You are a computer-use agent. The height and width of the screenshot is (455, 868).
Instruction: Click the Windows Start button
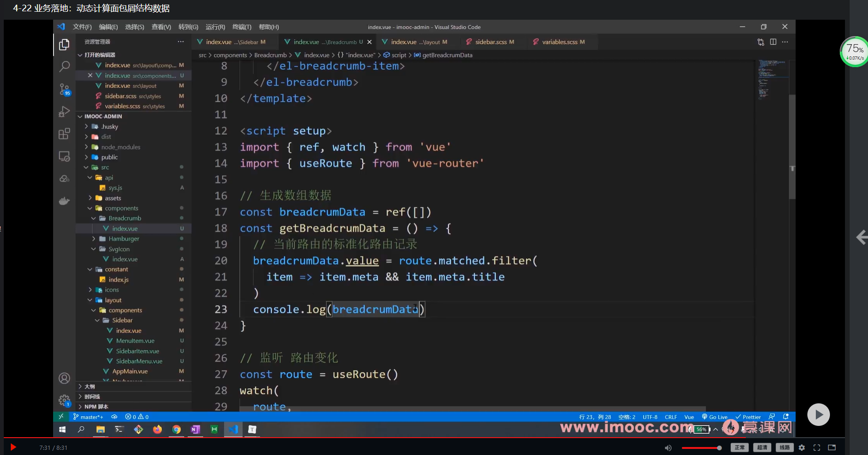pos(62,429)
